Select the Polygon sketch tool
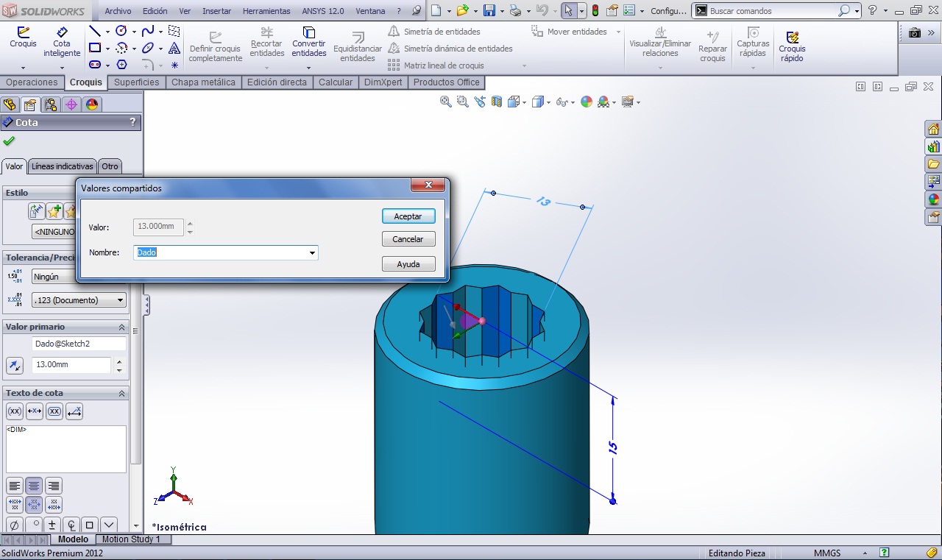 121,65
